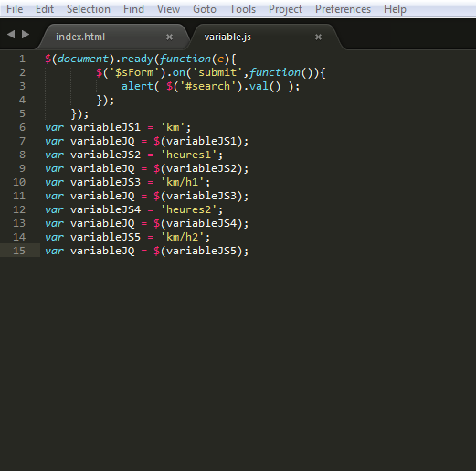Go to previous tab with left arrow
The width and height of the screenshot is (476, 471).
pyautogui.click(x=11, y=34)
